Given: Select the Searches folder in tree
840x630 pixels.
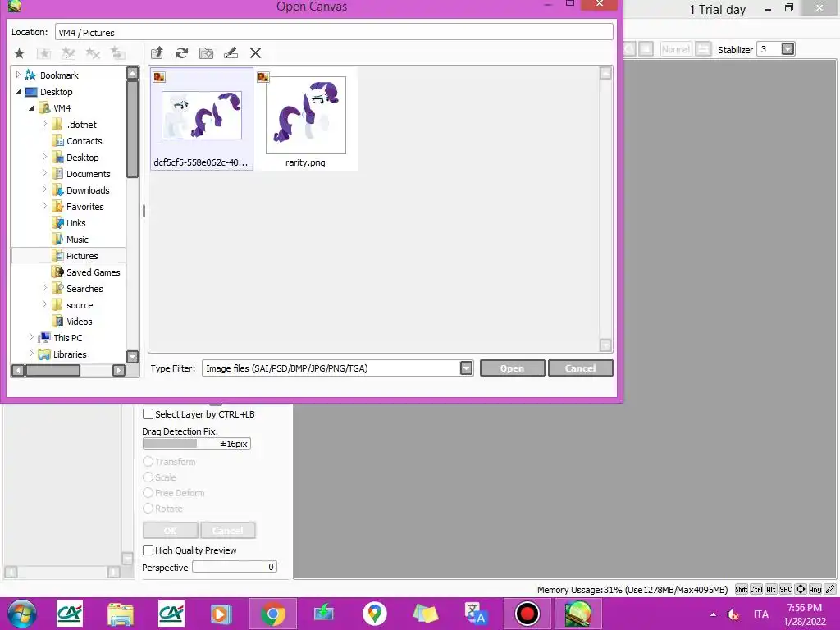Looking at the screenshot, I should tap(84, 289).
